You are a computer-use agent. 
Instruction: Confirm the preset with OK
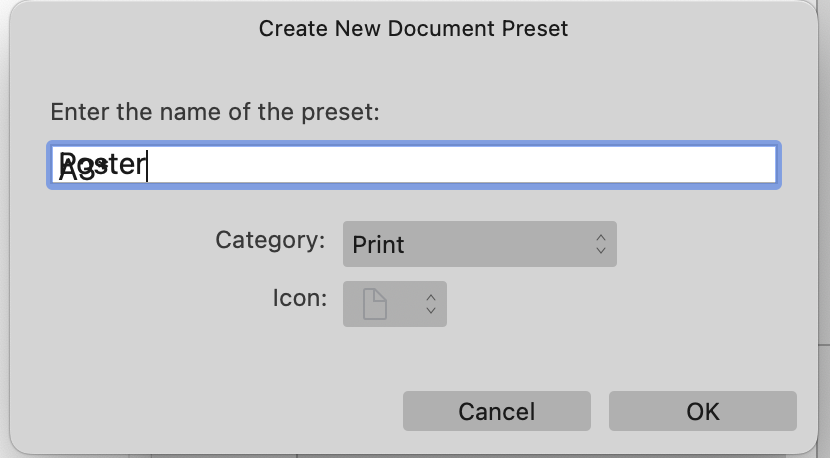[x=702, y=411]
